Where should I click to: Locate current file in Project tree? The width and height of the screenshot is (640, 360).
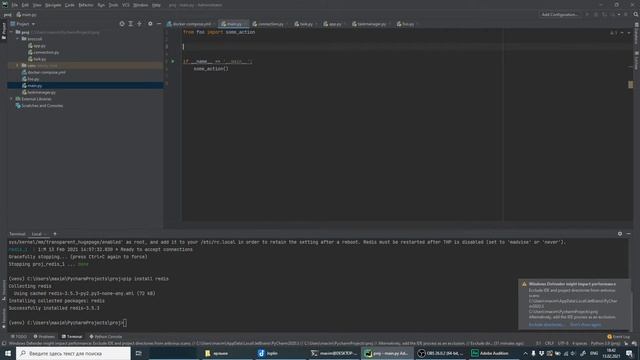122,24
